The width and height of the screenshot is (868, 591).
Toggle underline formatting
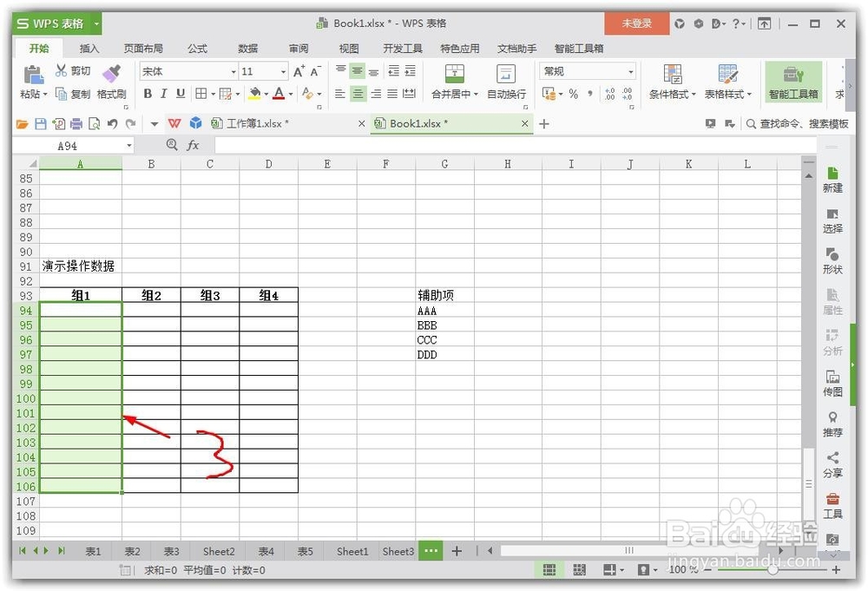click(x=179, y=94)
